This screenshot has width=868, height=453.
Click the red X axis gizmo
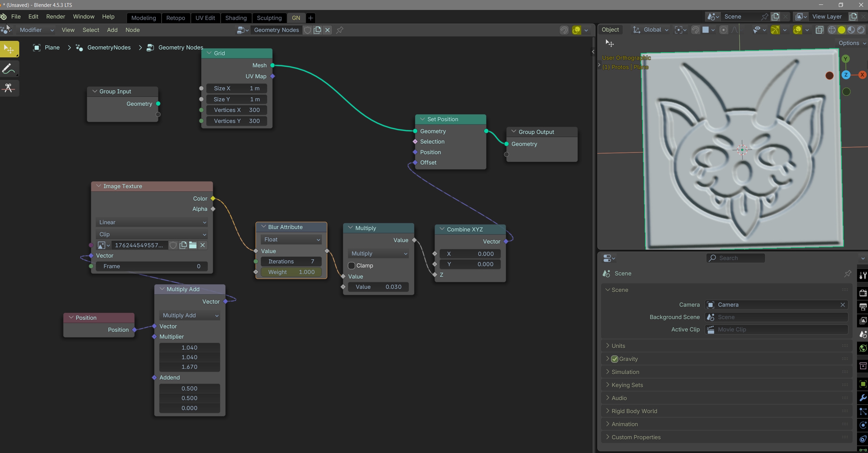point(862,75)
